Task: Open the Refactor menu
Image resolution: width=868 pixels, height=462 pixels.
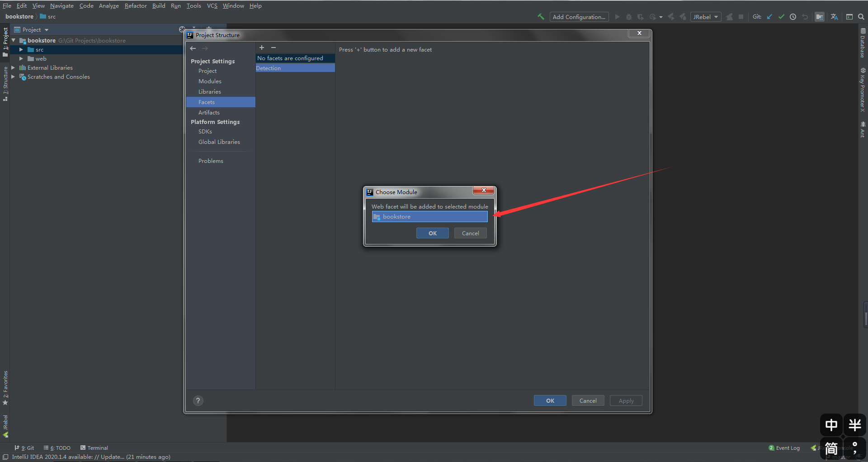Action: pyautogui.click(x=136, y=6)
